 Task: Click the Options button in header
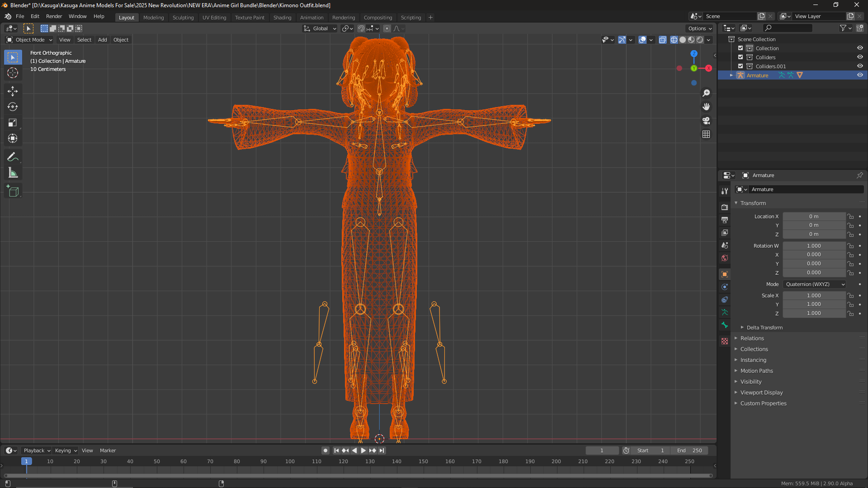699,28
